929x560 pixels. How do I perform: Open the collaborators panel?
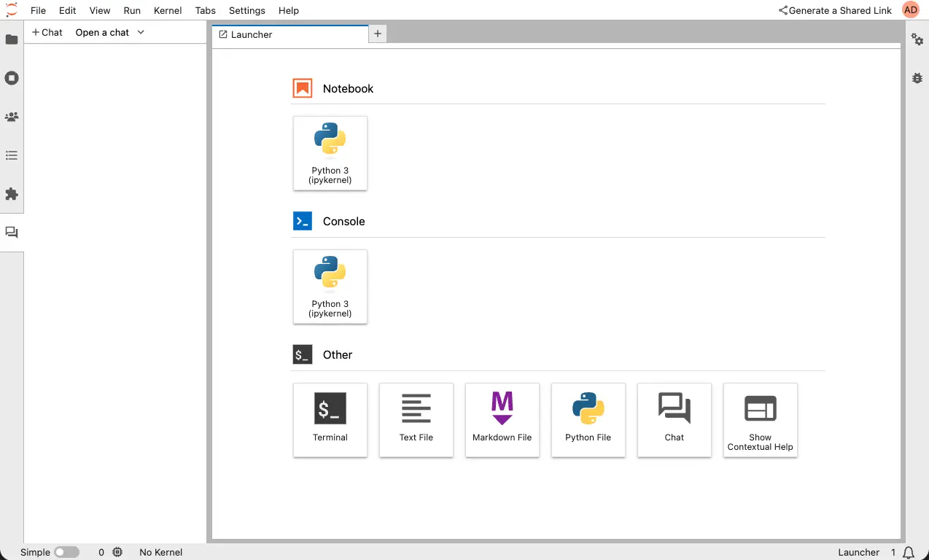point(12,117)
